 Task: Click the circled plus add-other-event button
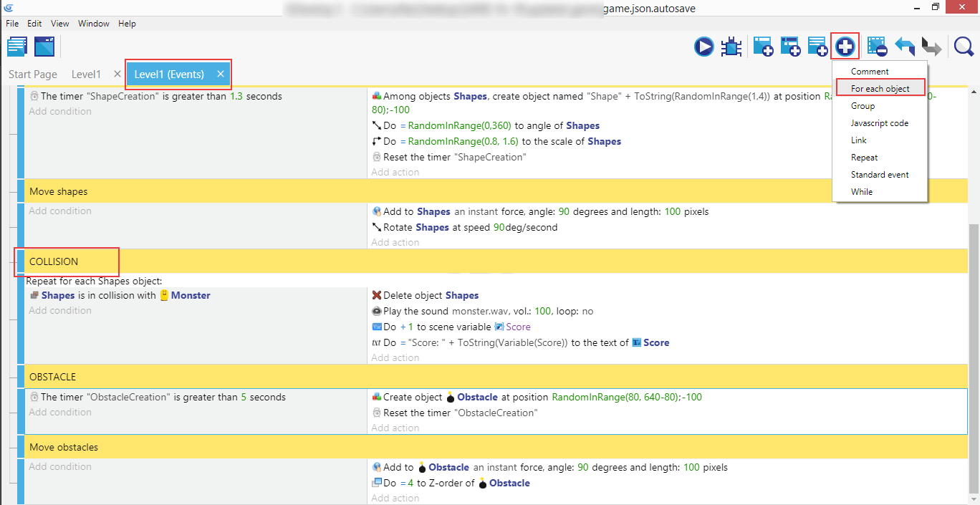tap(845, 47)
